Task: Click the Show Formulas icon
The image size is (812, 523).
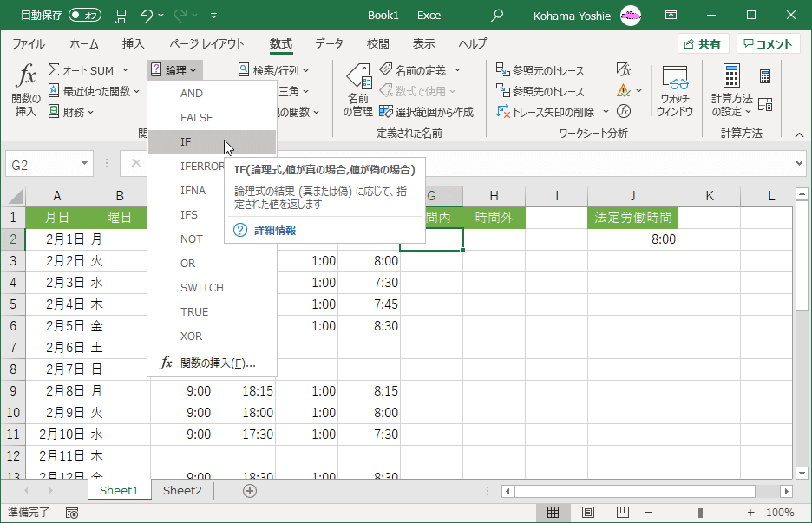Action: click(x=624, y=69)
